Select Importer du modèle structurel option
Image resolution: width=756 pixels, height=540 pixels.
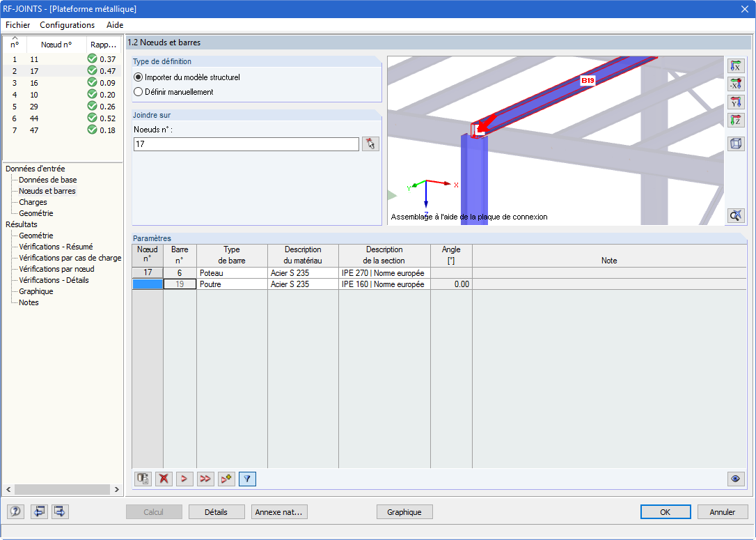click(187, 77)
